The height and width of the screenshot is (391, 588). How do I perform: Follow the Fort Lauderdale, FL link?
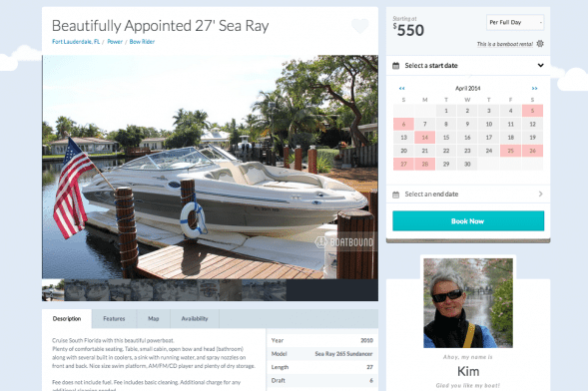pos(76,42)
